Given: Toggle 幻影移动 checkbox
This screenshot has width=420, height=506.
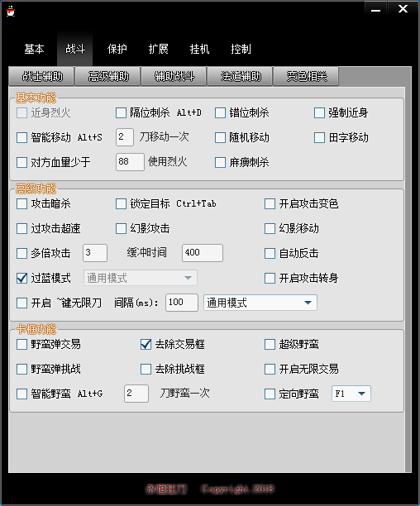Looking at the screenshot, I should 270,229.
